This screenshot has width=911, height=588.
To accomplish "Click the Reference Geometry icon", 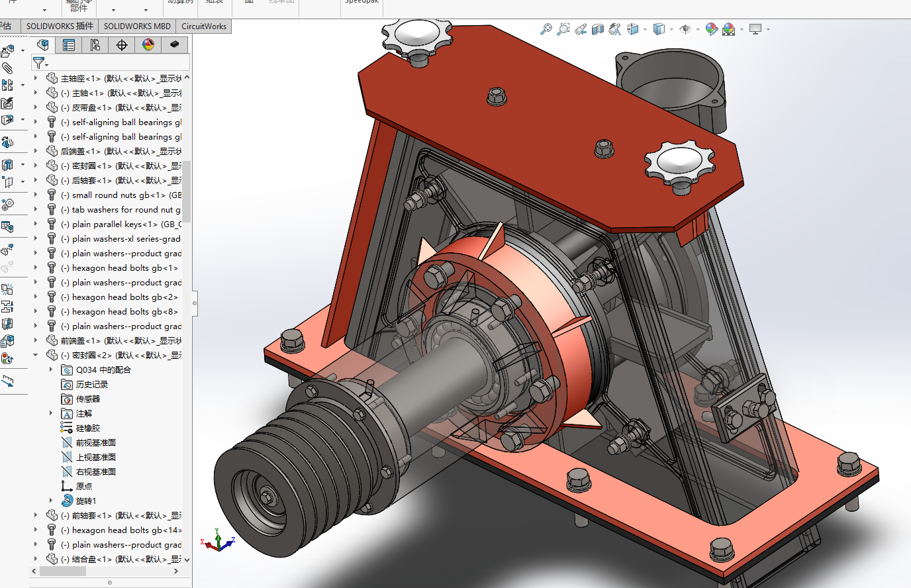I will (7, 181).
